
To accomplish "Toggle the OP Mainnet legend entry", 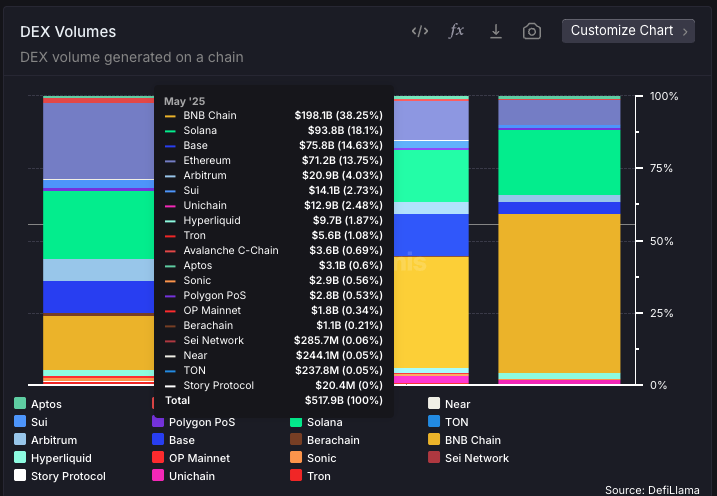I will click(x=191, y=458).
